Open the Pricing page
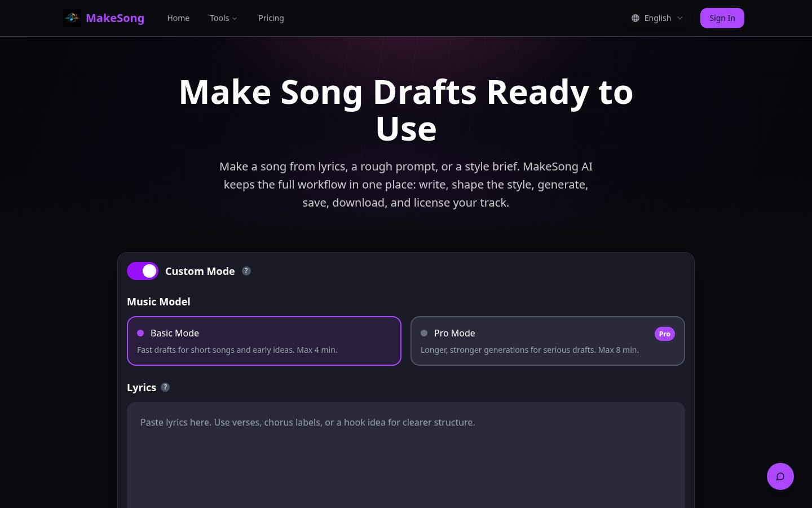This screenshot has width=812, height=508. click(x=271, y=18)
